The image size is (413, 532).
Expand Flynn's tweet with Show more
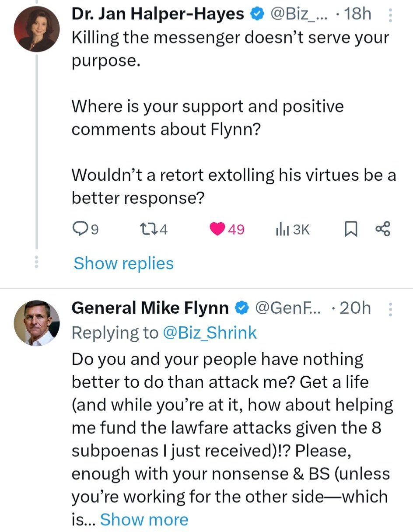click(x=144, y=519)
